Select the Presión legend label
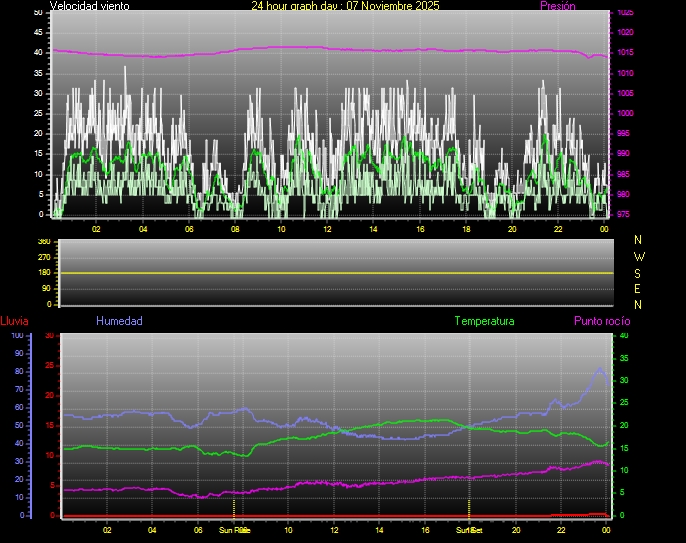 click(557, 6)
